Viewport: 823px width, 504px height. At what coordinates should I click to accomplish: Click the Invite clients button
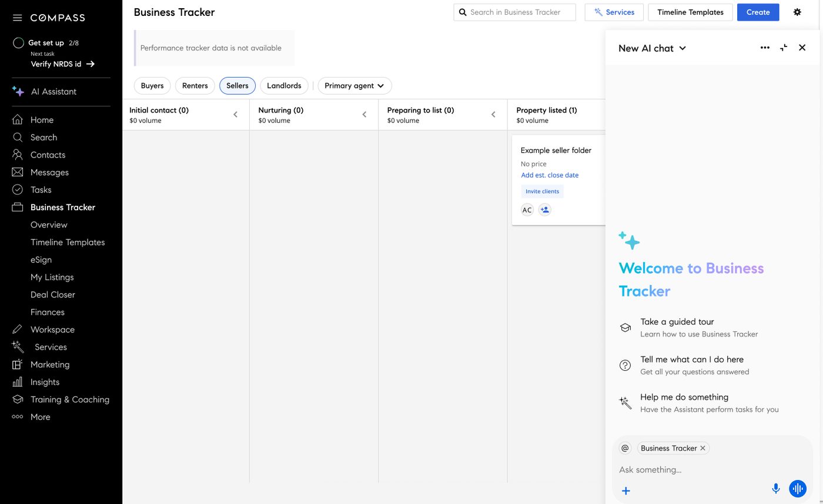pos(542,191)
